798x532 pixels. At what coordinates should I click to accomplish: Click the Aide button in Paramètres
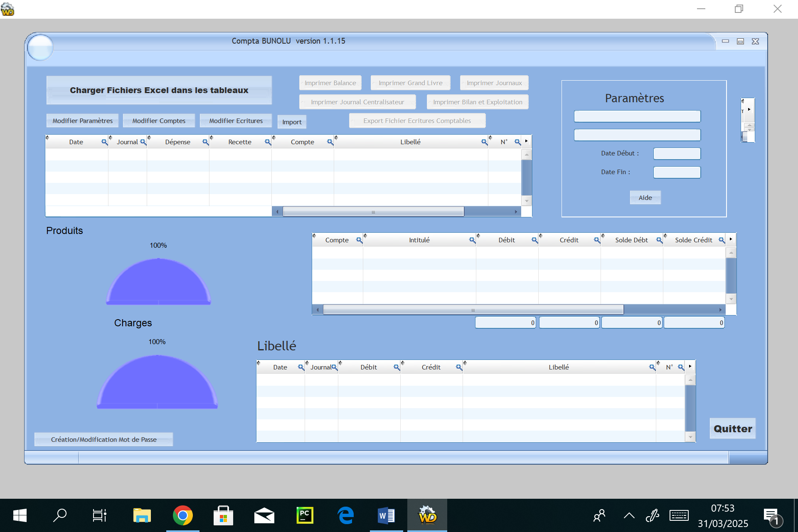coord(645,198)
